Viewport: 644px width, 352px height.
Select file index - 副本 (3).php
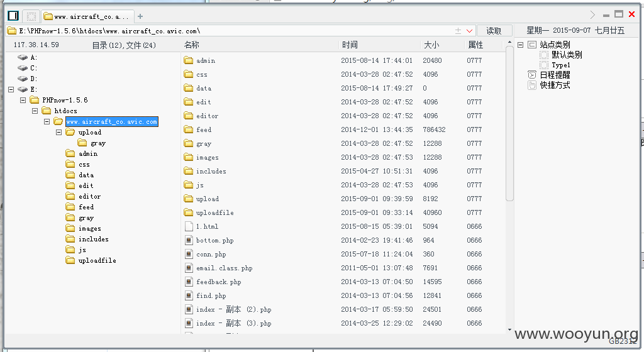coord(234,323)
